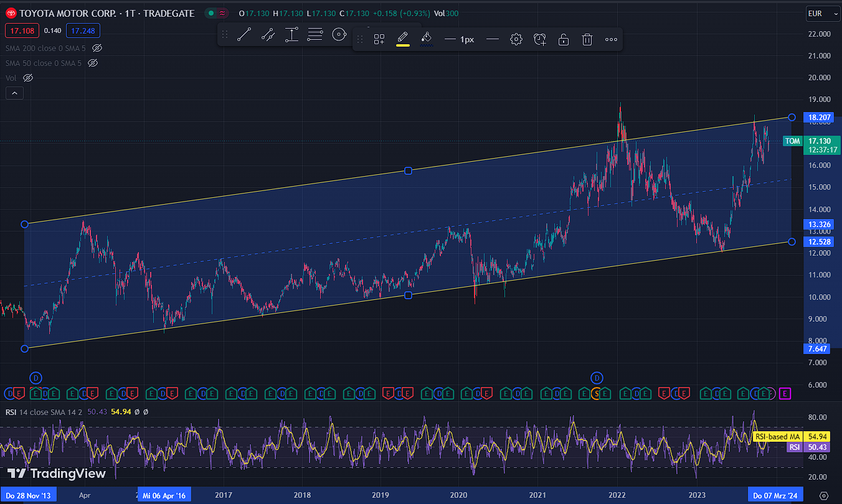Show the hidden Vol indicator
This screenshot has height=504, width=842.
pos(27,78)
